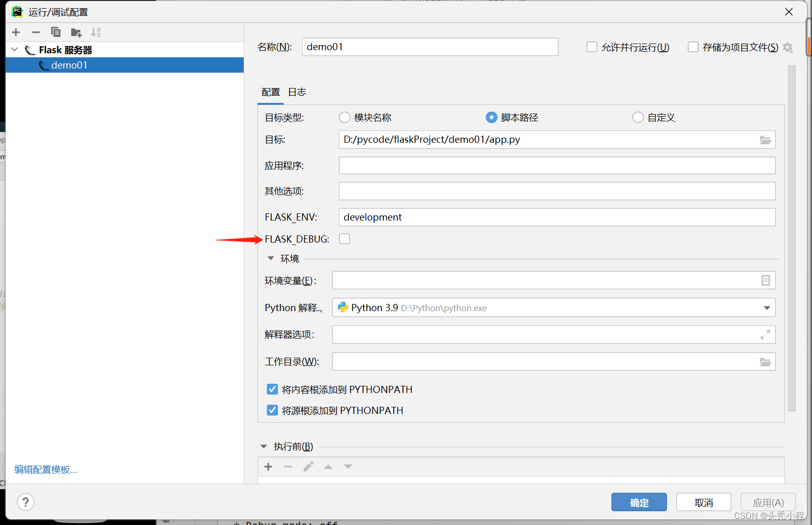Image resolution: width=812 pixels, height=525 pixels.
Task: Open the gear settings next to project file option
Action: pyautogui.click(x=788, y=48)
